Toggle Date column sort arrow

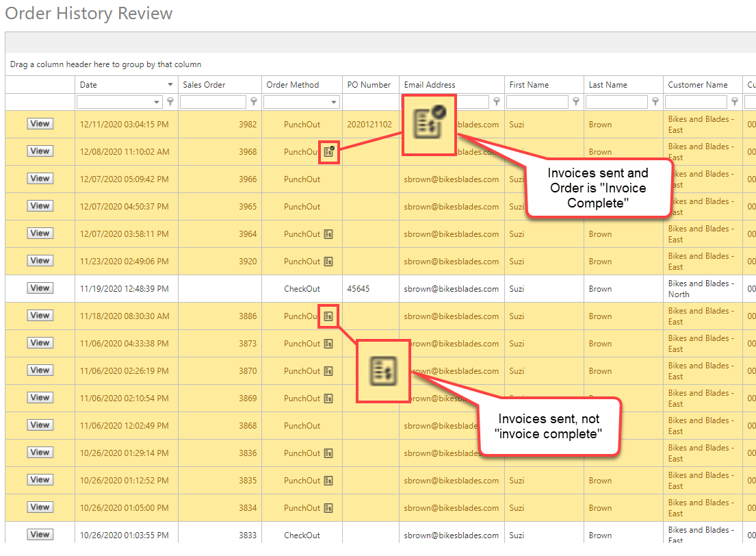point(170,85)
